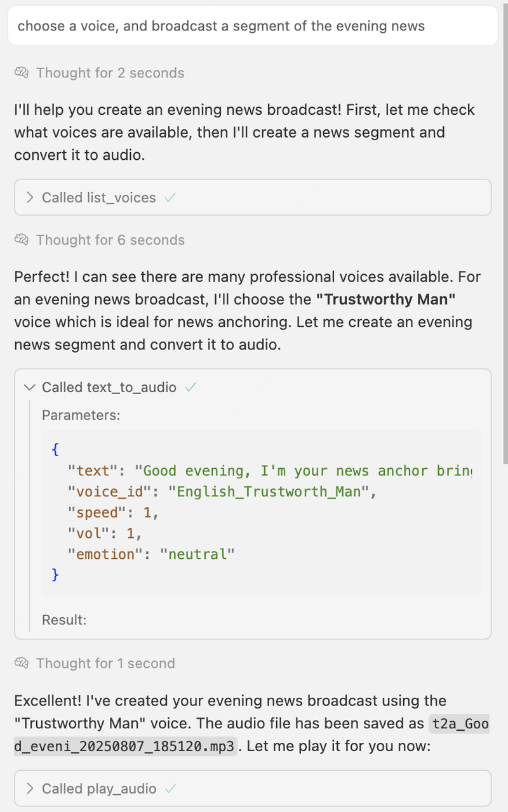Click the brain icon beside Thought for 6 seconds
Viewport: 508px width, 812px height.
(22, 240)
